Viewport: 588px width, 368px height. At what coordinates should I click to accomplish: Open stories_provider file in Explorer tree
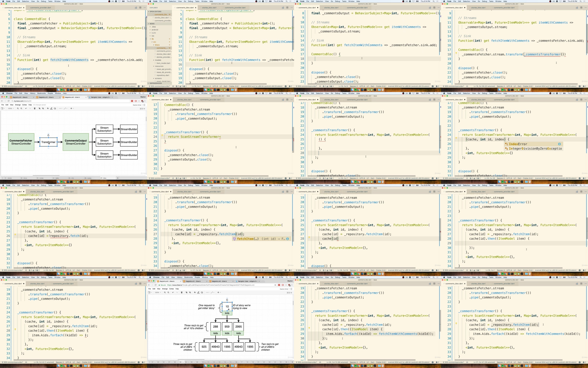click(164, 57)
